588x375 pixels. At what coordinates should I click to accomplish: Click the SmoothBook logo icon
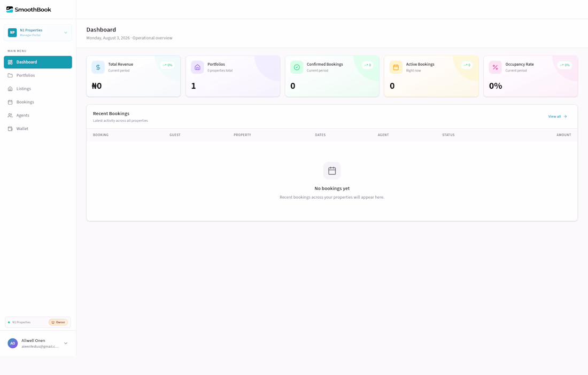[x=10, y=10]
